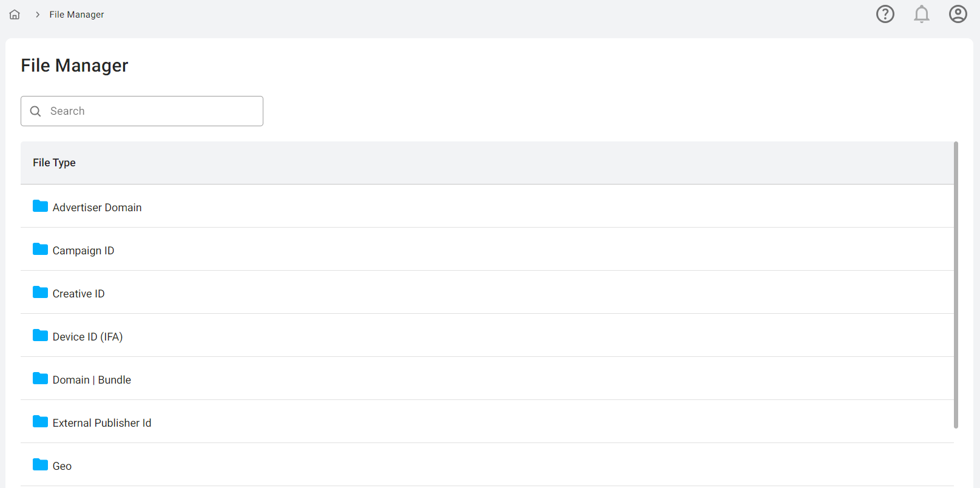This screenshot has width=980, height=488.
Task: Open the Geo folder entry
Action: (62, 466)
